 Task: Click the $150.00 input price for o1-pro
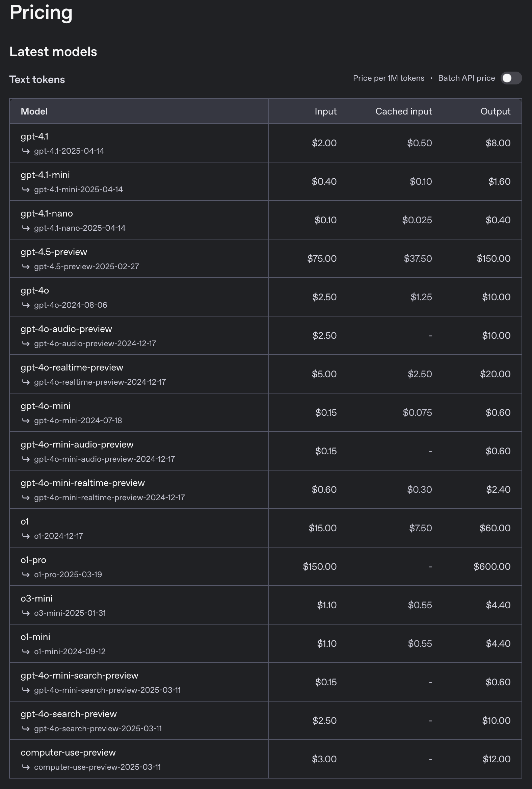(x=319, y=567)
